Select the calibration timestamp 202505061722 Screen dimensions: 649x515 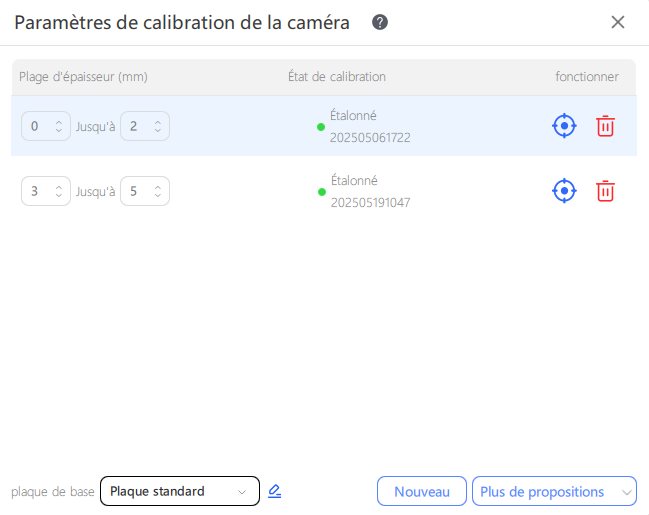point(370,137)
